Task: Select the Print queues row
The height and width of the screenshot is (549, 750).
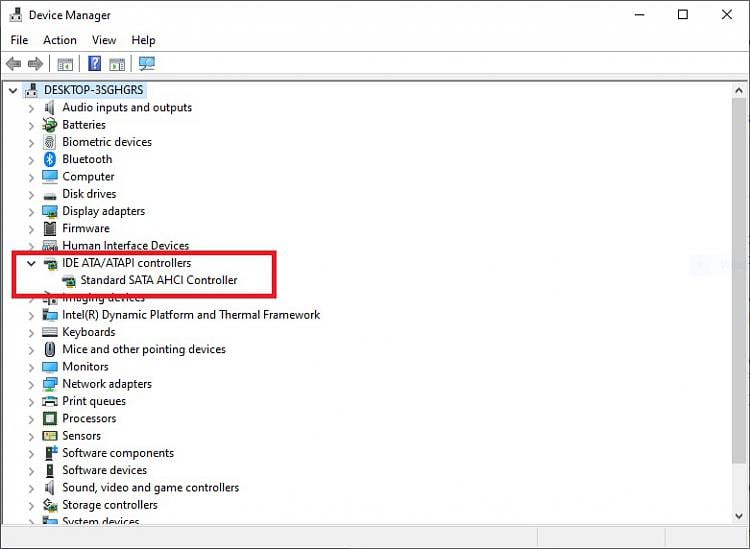Action: click(94, 401)
